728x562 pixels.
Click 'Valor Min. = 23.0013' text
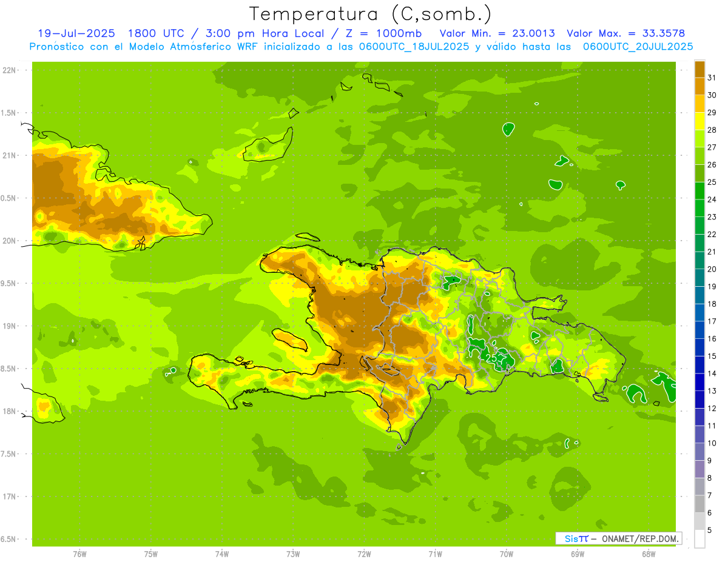coord(497,33)
